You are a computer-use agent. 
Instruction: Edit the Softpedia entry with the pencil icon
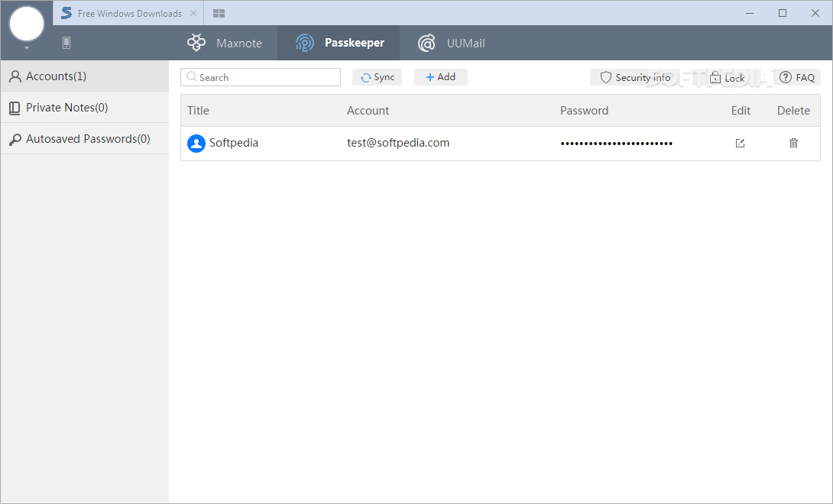tap(740, 143)
